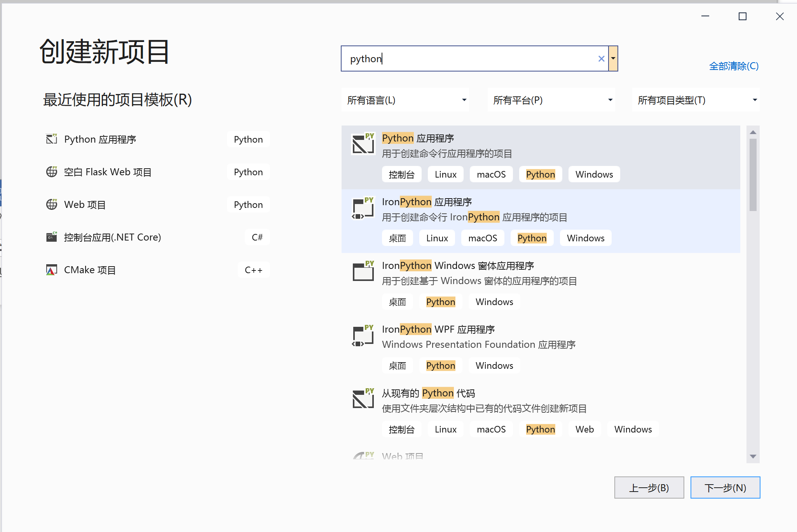This screenshot has height=532, width=797.
Task: Click the scrollbar up arrow
Action: (753, 132)
